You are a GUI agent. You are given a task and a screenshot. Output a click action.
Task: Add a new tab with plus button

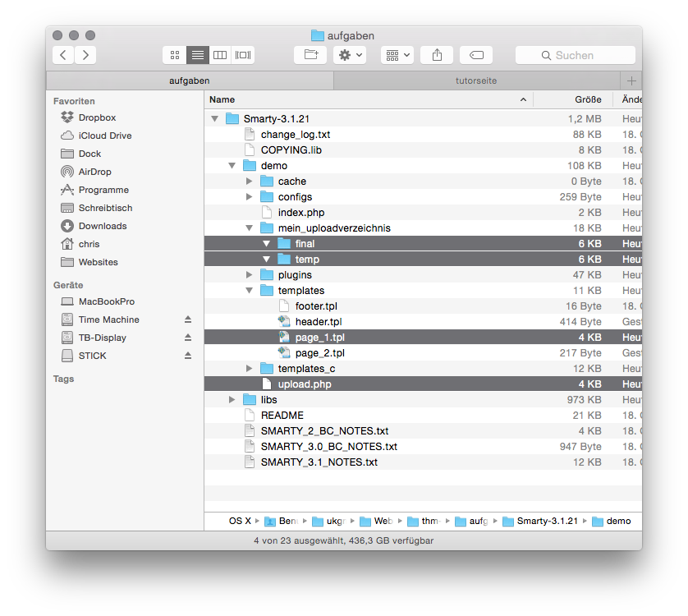pos(631,80)
